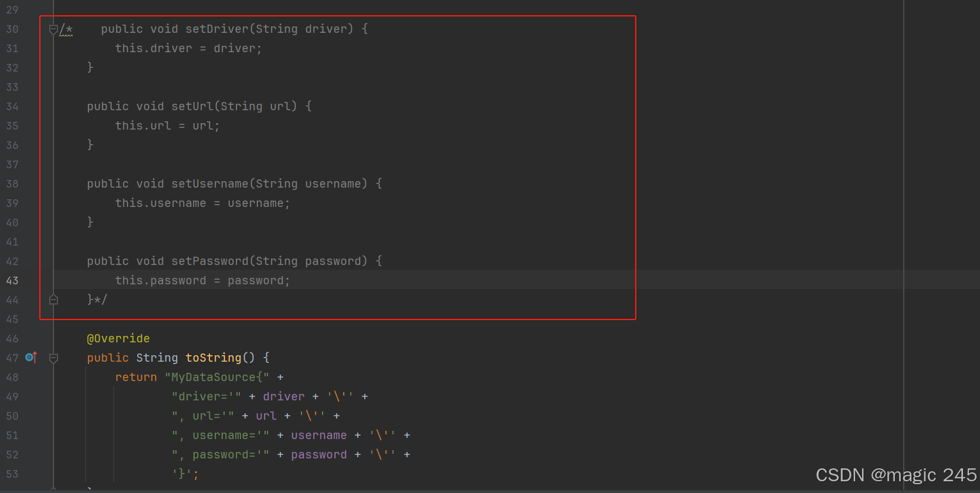Click line number 43 in the gutter
Viewport: 980px width, 493px height.
(12, 281)
